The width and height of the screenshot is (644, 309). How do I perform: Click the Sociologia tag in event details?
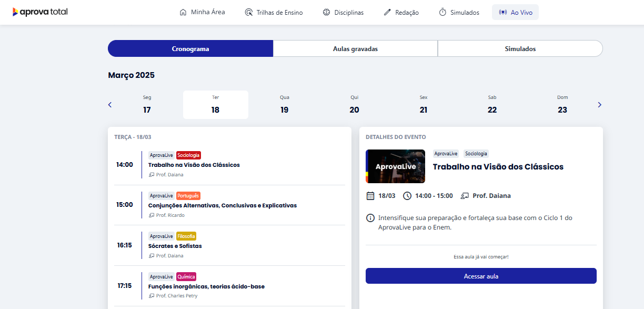tap(476, 154)
